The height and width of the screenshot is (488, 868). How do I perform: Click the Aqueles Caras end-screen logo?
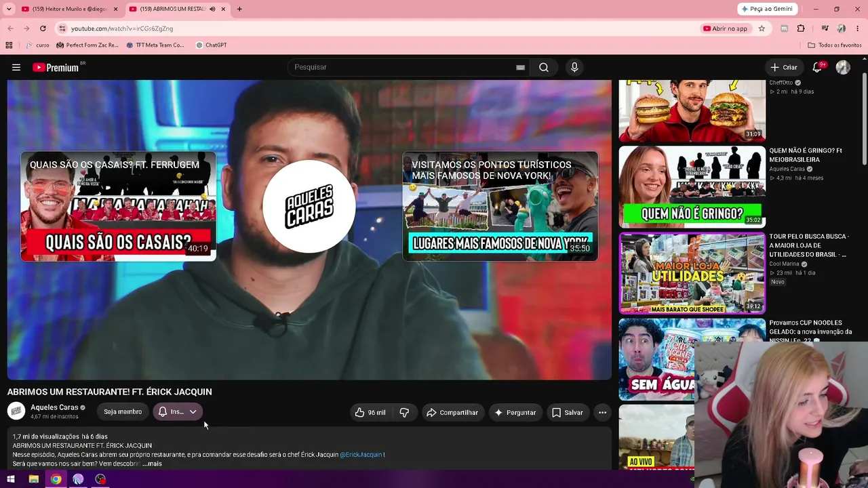click(309, 206)
